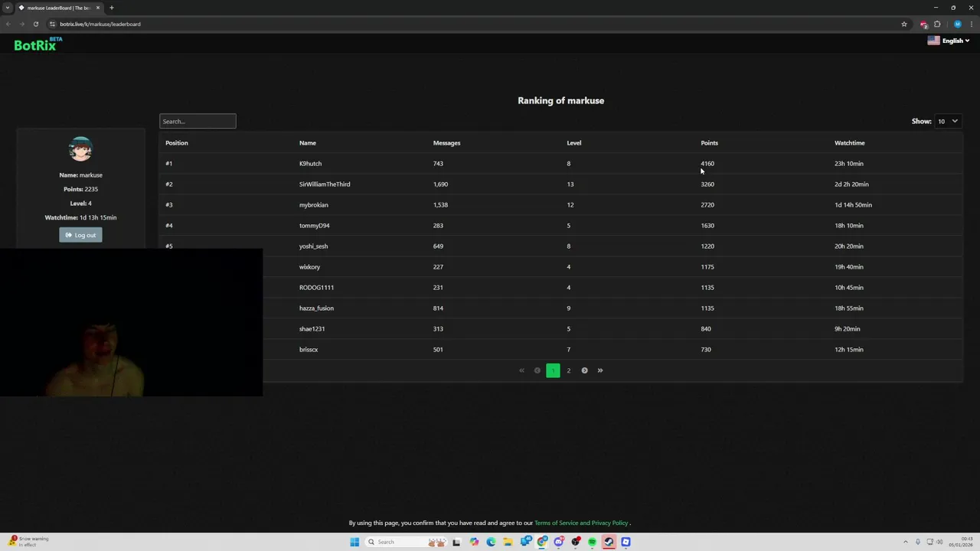Open a new browser tab

point(112,8)
